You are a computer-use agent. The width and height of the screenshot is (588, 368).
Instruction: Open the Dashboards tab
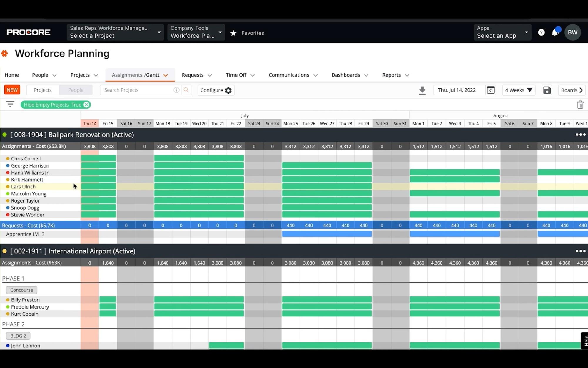click(x=350, y=75)
